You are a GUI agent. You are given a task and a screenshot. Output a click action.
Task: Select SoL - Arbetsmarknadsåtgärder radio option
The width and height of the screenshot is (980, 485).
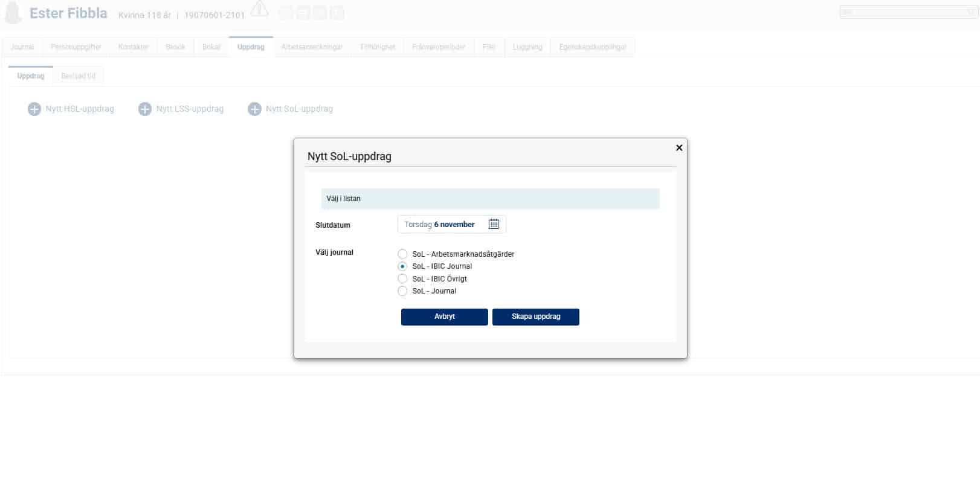coord(402,254)
